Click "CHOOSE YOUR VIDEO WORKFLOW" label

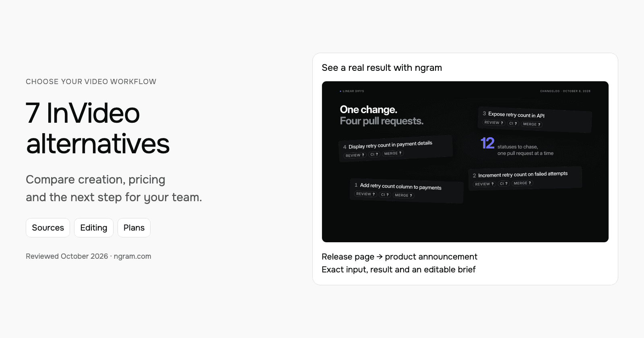pyautogui.click(x=91, y=82)
